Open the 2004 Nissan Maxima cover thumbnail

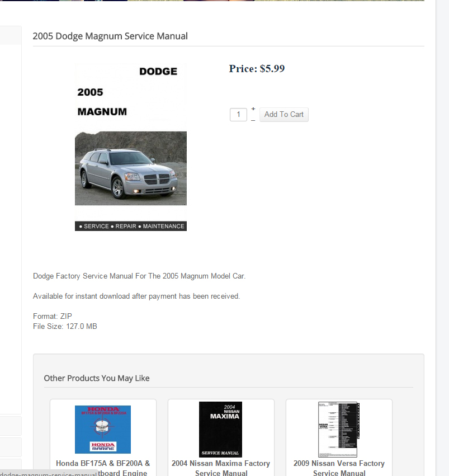(x=220, y=430)
